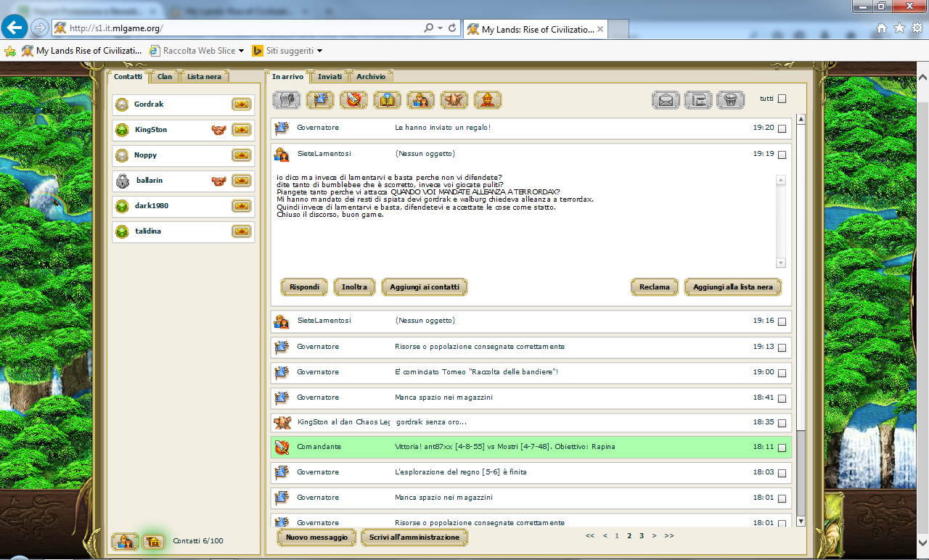Image resolution: width=929 pixels, height=560 pixels.
Task: Click the grey trash basket icon
Action: click(730, 100)
